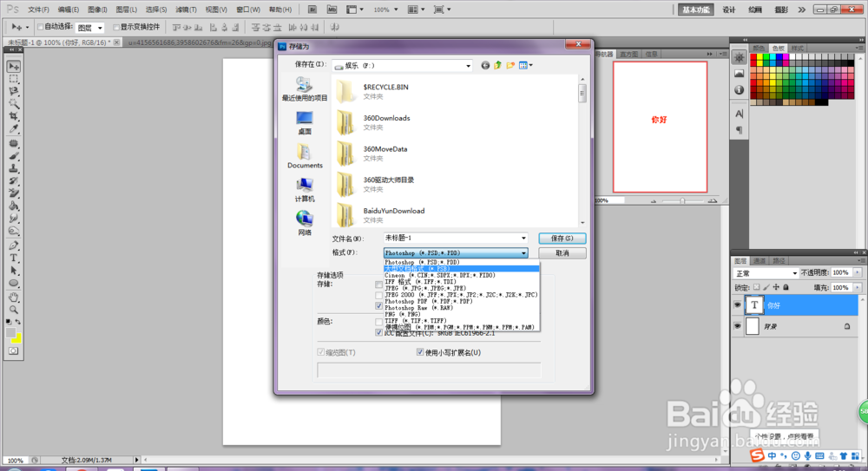This screenshot has height=471, width=868.
Task: Hide the 背景 layer
Action: point(737,326)
